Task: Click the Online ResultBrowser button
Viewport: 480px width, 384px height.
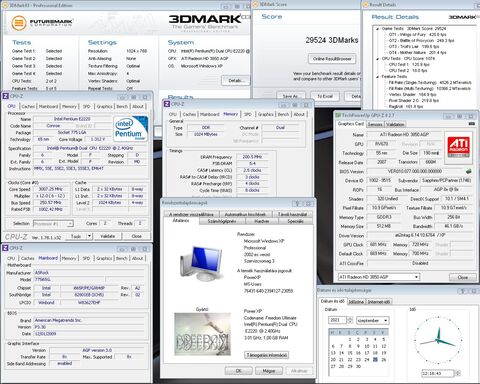Action: [x=332, y=59]
